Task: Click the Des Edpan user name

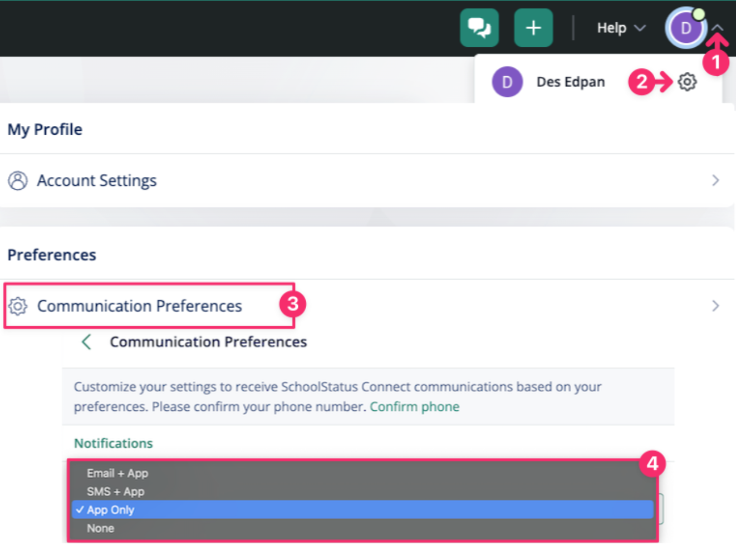Action: (570, 82)
